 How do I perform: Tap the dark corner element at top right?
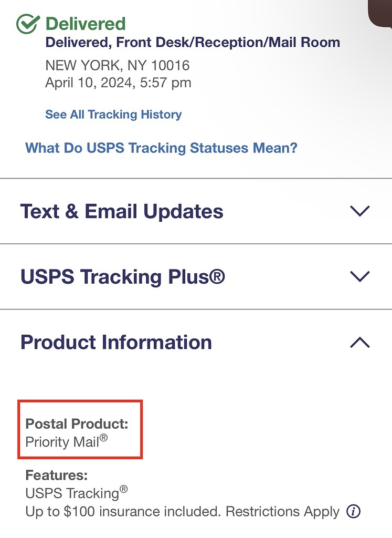[380, 12]
